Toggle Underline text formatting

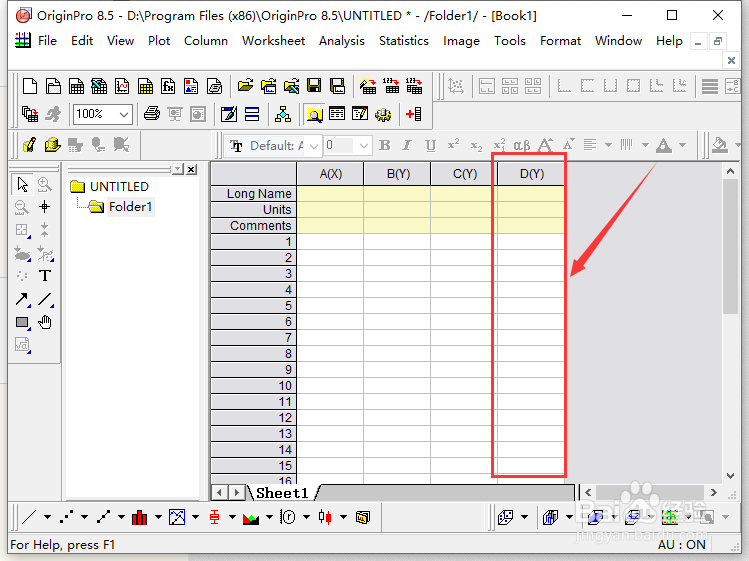[430, 145]
